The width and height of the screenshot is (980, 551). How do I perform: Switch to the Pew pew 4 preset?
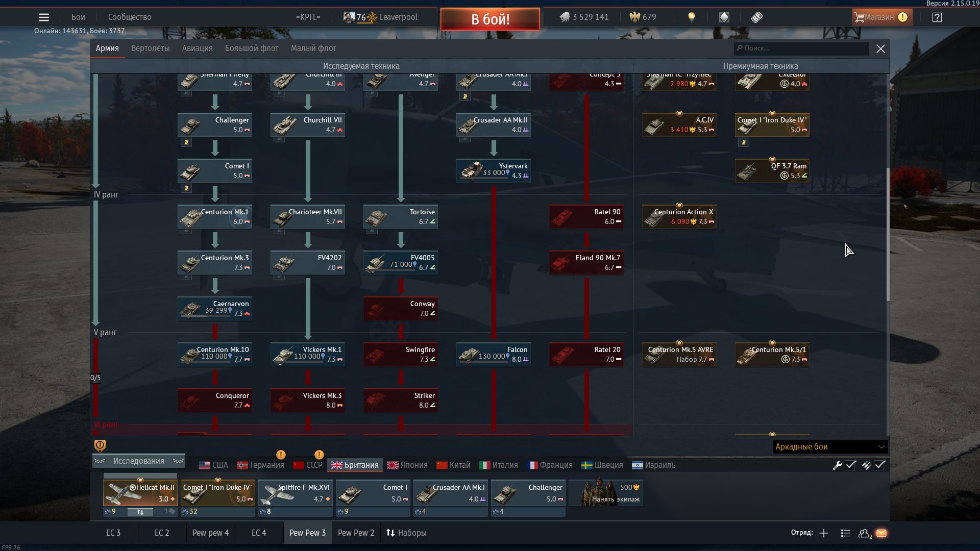pos(210,533)
